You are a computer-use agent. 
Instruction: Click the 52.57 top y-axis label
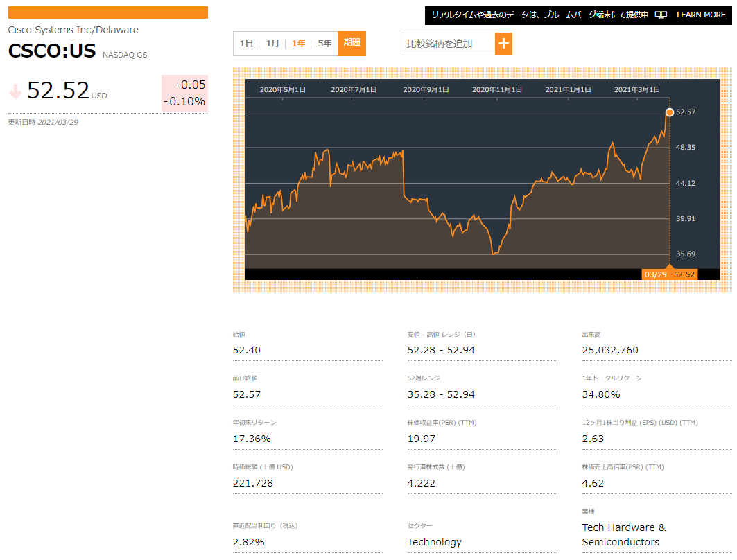pos(685,112)
